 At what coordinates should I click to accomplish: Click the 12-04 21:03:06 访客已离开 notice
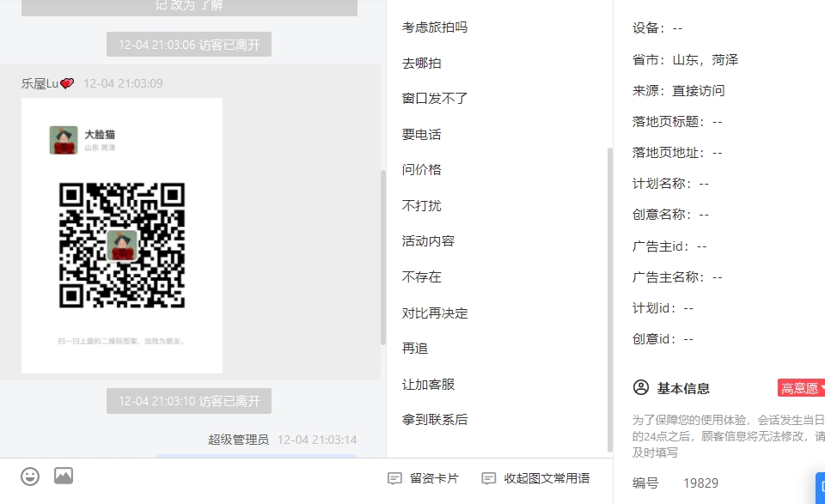tap(189, 45)
